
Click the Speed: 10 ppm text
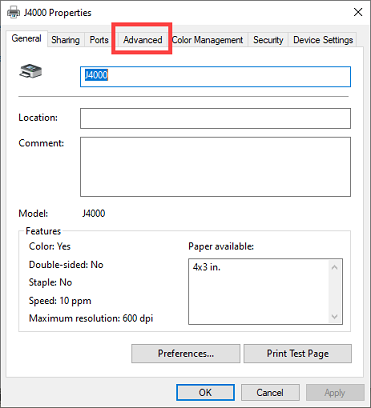point(60,301)
